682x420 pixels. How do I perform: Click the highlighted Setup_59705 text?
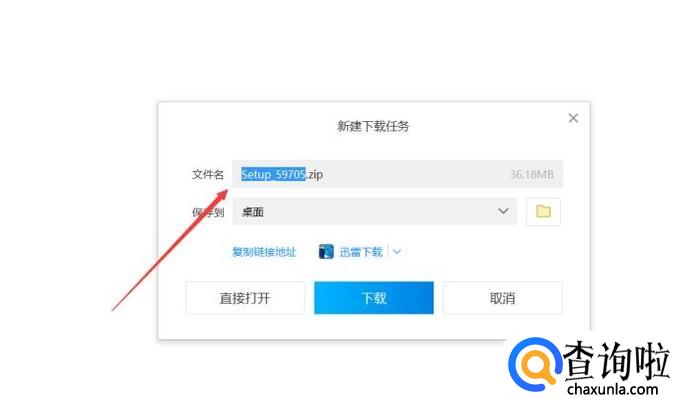tap(274, 174)
